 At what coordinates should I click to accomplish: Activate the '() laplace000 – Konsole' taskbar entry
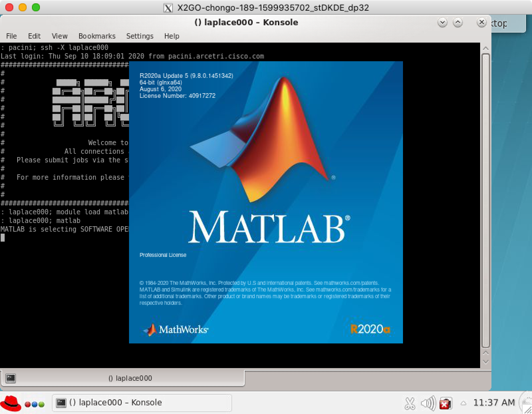point(142,403)
